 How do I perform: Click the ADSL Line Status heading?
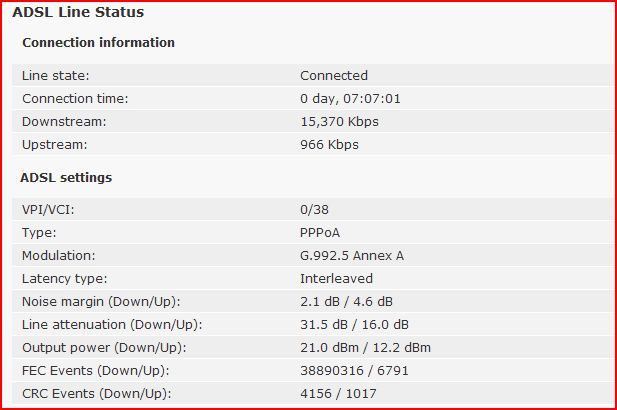78,12
